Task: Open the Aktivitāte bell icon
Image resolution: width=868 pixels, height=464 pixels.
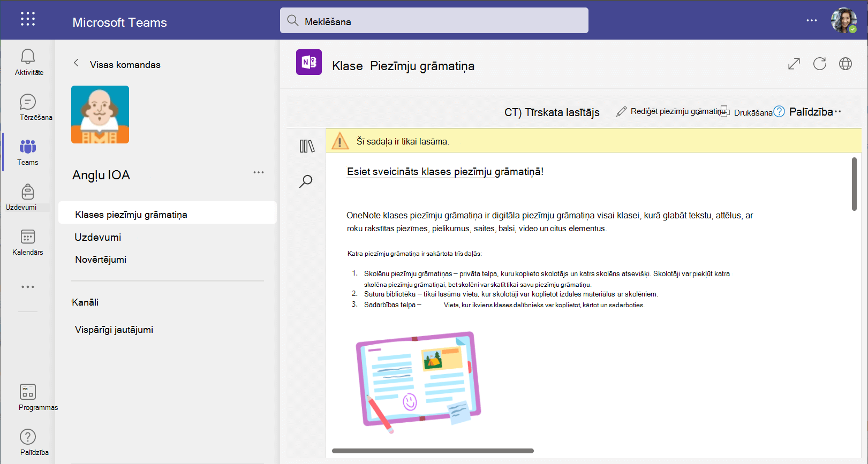Action: [28, 56]
